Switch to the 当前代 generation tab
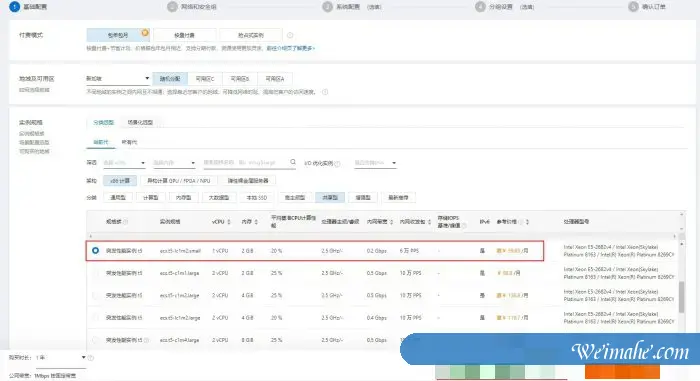Viewport: 700px width, 381px height. tap(100, 142)
